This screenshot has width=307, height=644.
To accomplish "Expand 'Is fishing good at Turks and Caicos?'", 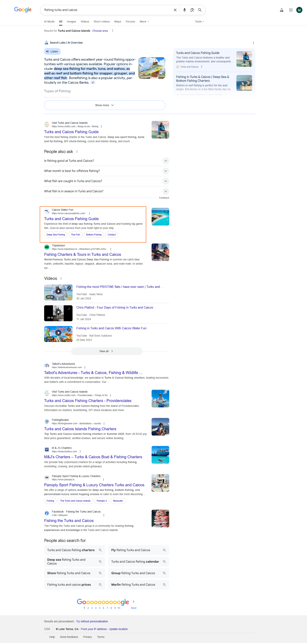I will click(x=106, y=161).
